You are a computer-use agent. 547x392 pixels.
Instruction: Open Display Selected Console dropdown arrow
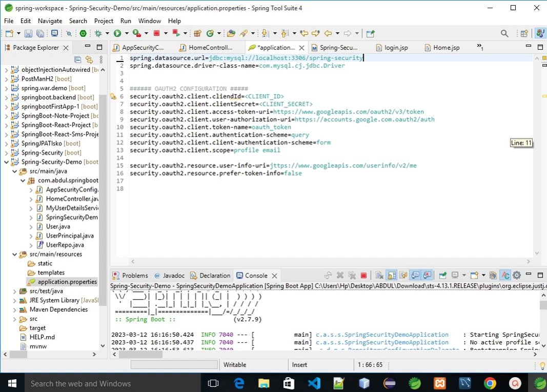464,276
